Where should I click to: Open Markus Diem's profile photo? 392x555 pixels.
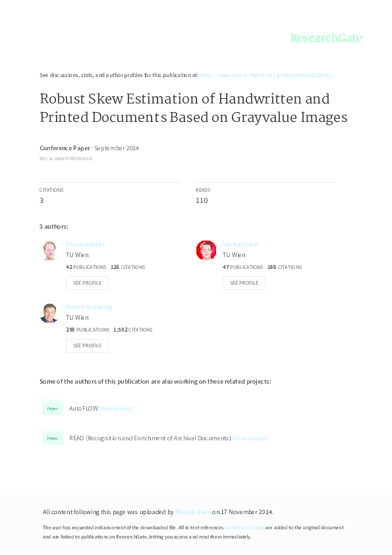(x=206, y=250)
